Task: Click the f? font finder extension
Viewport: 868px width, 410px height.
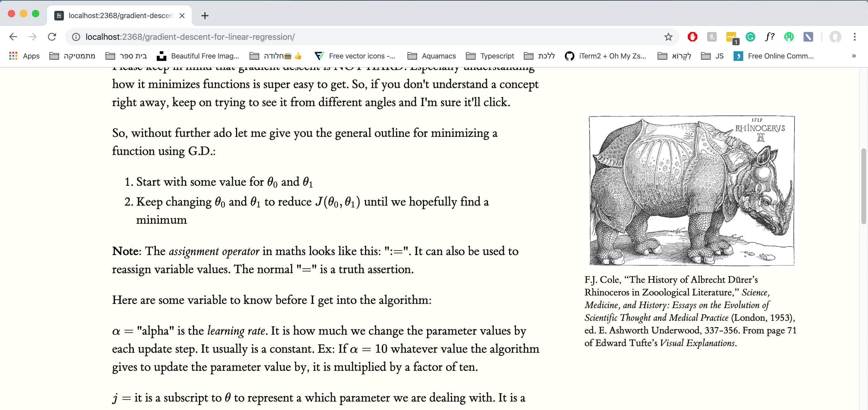Action: point(769,37)
